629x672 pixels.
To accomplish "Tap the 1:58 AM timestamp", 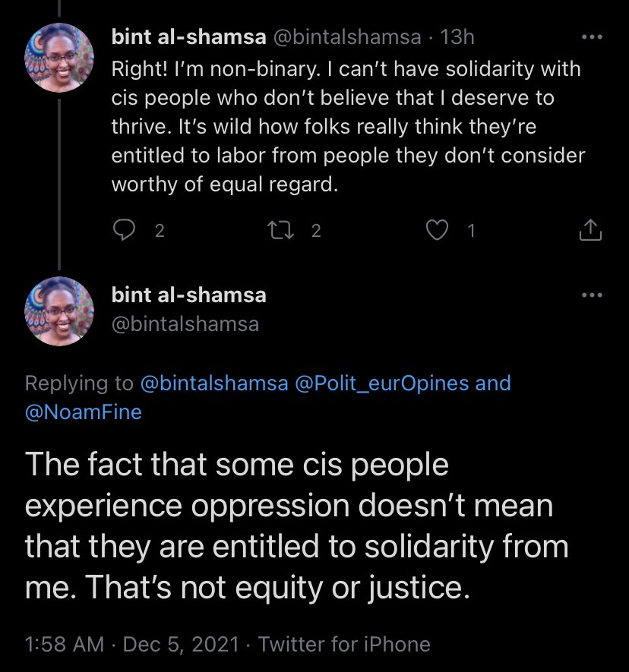I will [64, 645].
